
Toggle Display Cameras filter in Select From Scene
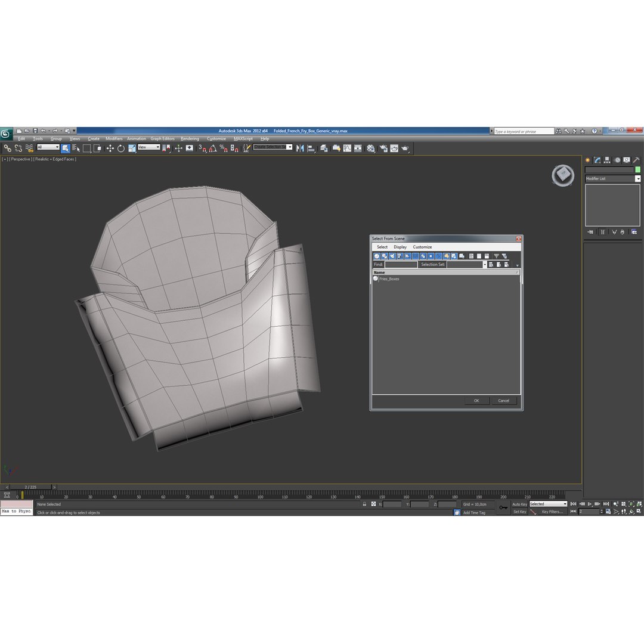(x=400, y=256)
